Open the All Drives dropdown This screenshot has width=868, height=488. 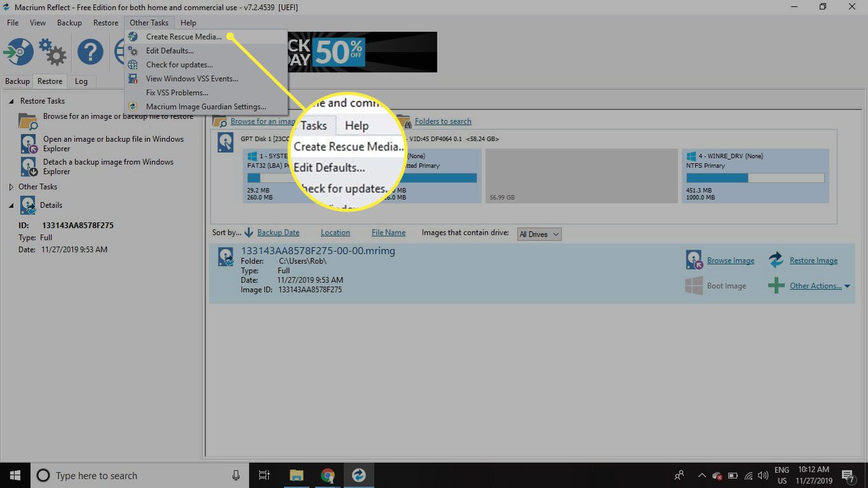click(539, 234)
